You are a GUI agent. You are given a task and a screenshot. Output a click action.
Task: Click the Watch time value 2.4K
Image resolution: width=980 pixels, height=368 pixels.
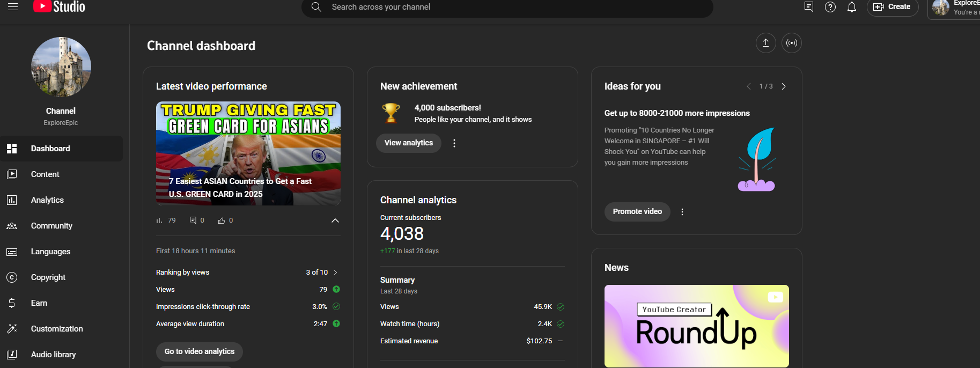pyautogui.click(x=545, y=324)
